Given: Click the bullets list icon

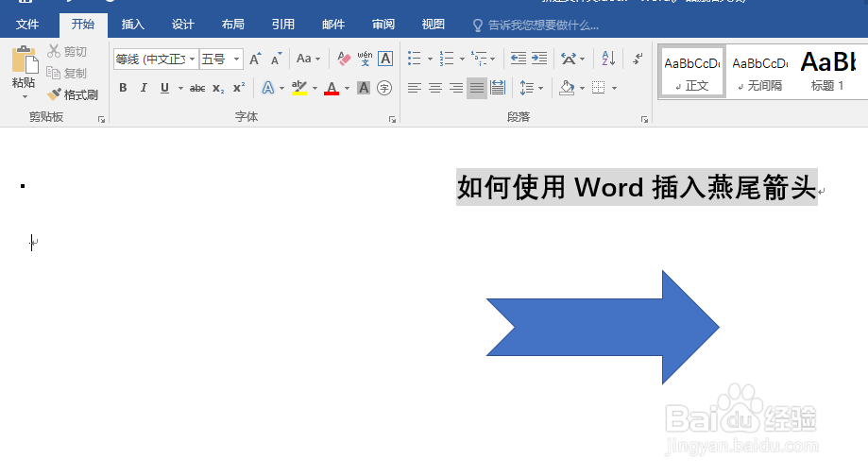Looking at the screenshot, I should click(415, 59).
